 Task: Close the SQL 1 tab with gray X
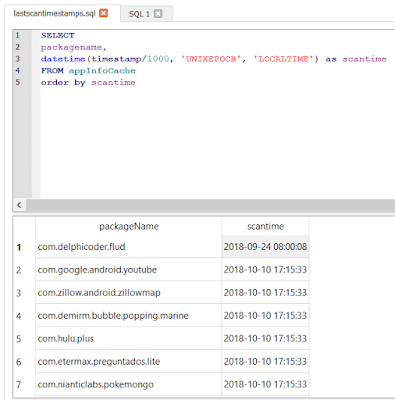(x=158, y=14)
